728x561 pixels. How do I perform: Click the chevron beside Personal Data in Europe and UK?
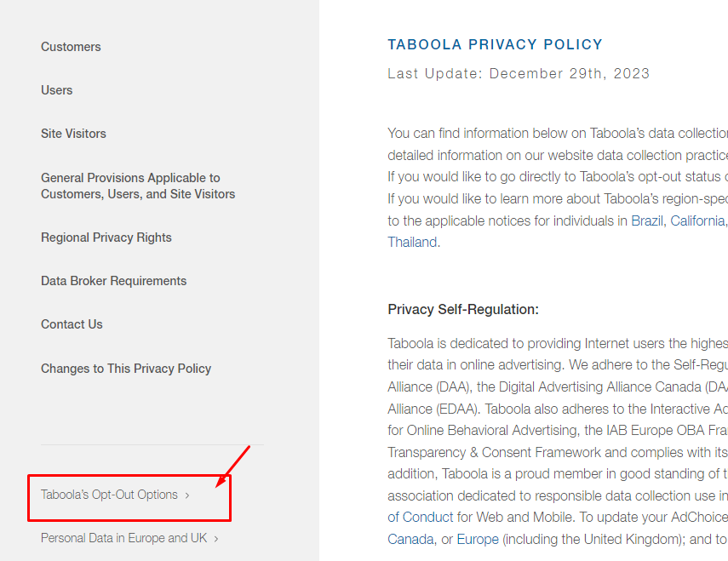pyautogui.click(x=216, y=539)
